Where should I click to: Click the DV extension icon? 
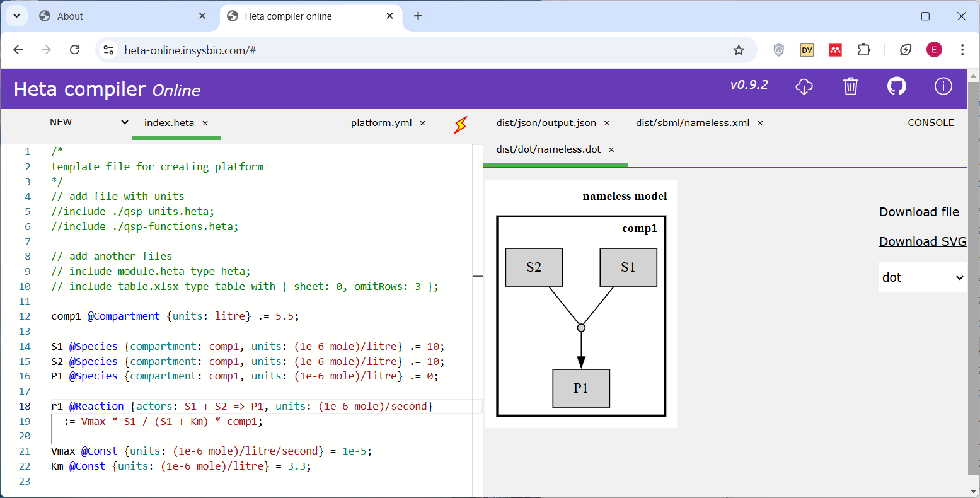point(807,50)
